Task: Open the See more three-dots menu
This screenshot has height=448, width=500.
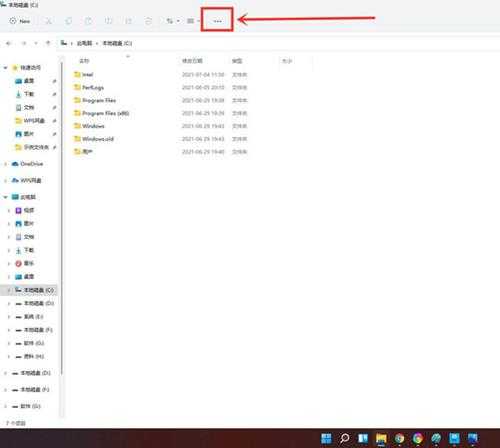Action: pyautogui.click(x=217, y=21)
